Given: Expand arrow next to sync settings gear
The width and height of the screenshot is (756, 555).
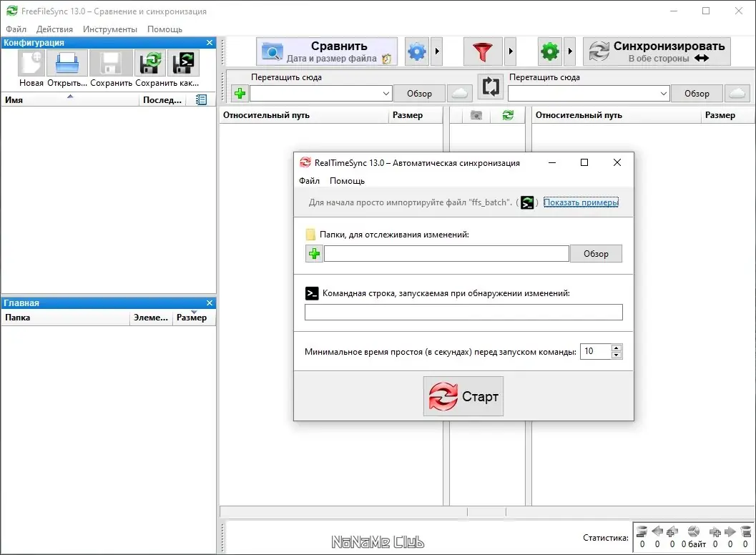Looking at the screenshot, I should coord(570,51).
